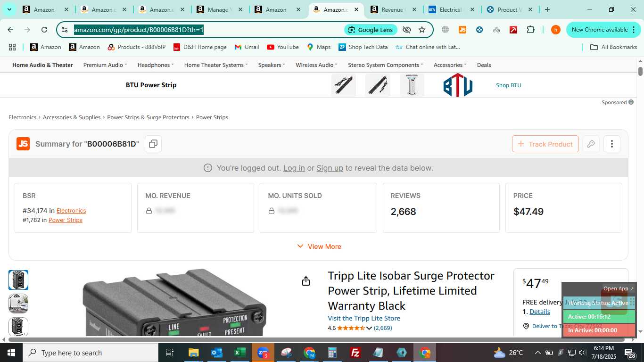
Task: Open the Electronics BSR category link
Action: (71, 211)
